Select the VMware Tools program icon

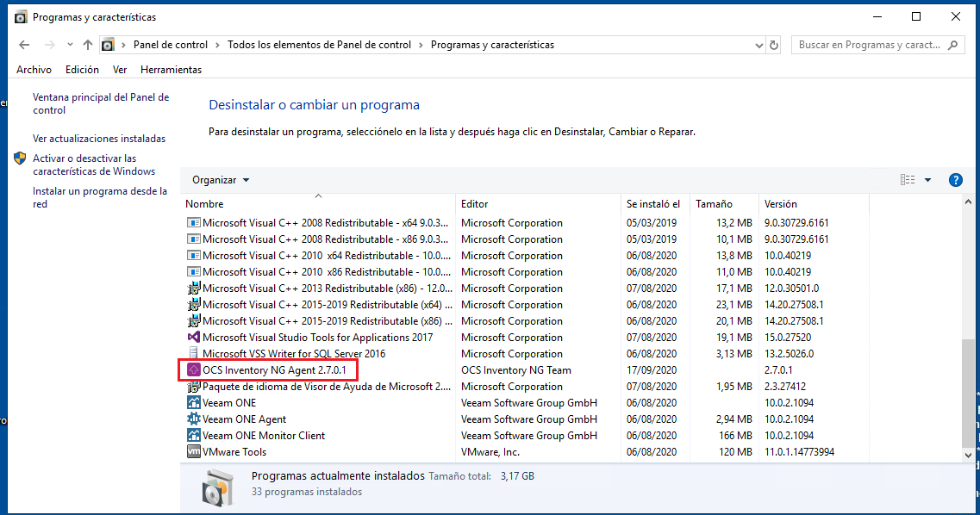tap(191, 451)
